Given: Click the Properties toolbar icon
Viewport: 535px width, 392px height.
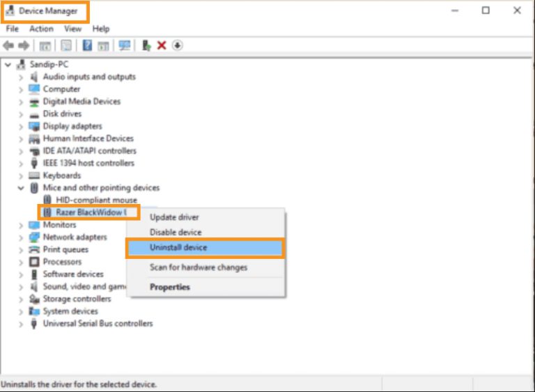Looking at the screenshot, I should point(66,45).
